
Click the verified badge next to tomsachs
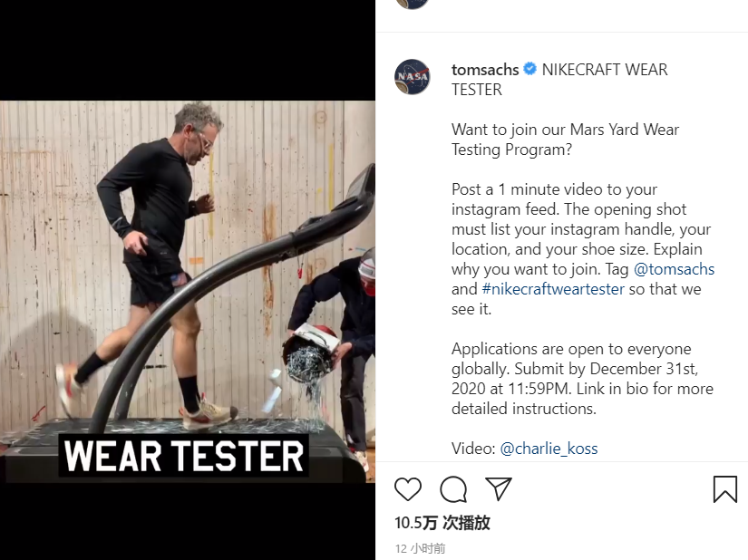[530, 69]
